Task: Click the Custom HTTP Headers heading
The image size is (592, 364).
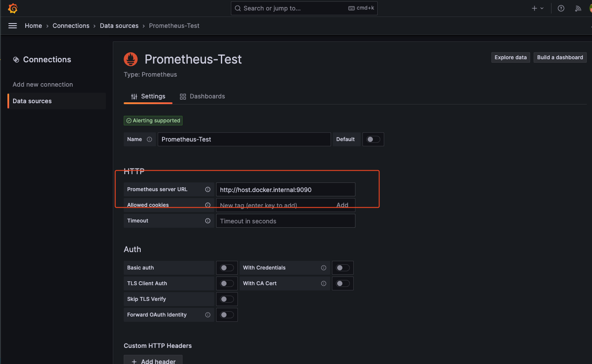Action: [x=158, y=346]
